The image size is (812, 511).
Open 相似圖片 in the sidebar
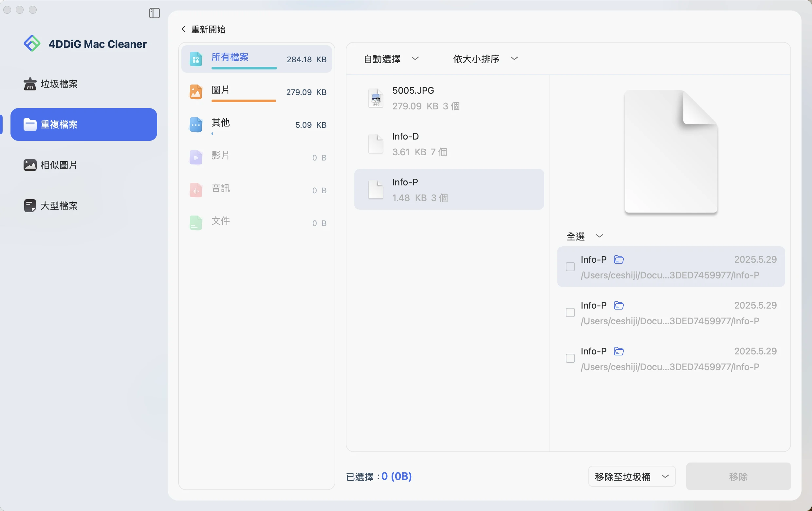point(83,165)
